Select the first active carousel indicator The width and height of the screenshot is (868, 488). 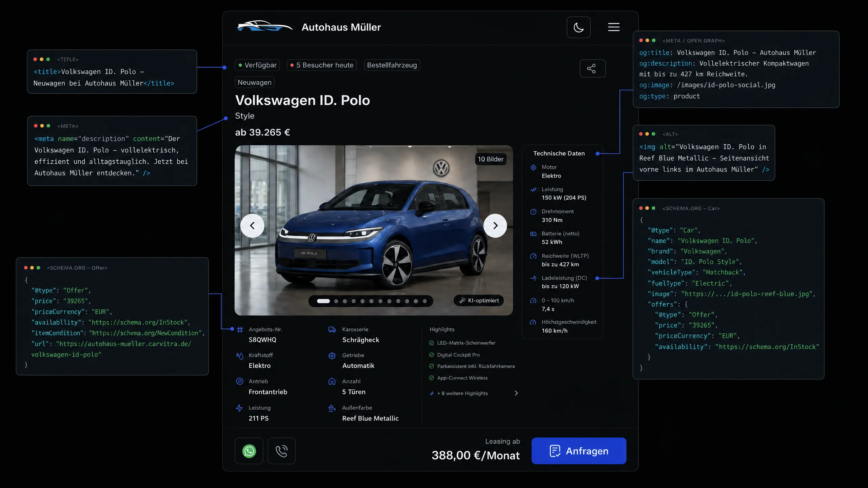323,301
